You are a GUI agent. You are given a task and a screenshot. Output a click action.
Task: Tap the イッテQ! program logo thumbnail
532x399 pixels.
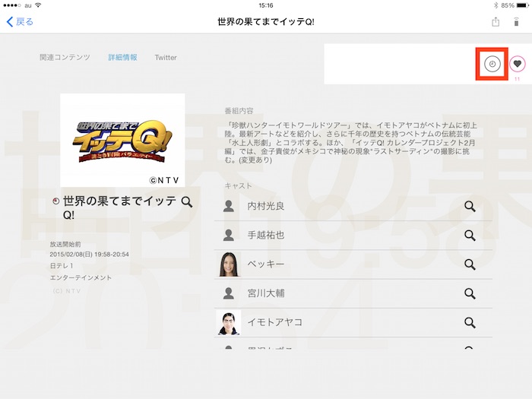pyautogui.click(x=122, y=140)
